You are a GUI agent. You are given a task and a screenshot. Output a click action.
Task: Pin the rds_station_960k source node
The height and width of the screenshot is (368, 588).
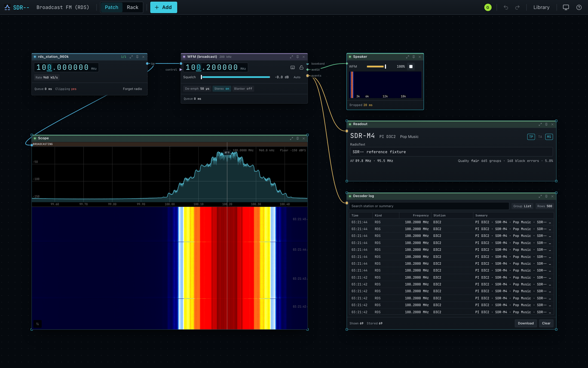tap(137, 57)
